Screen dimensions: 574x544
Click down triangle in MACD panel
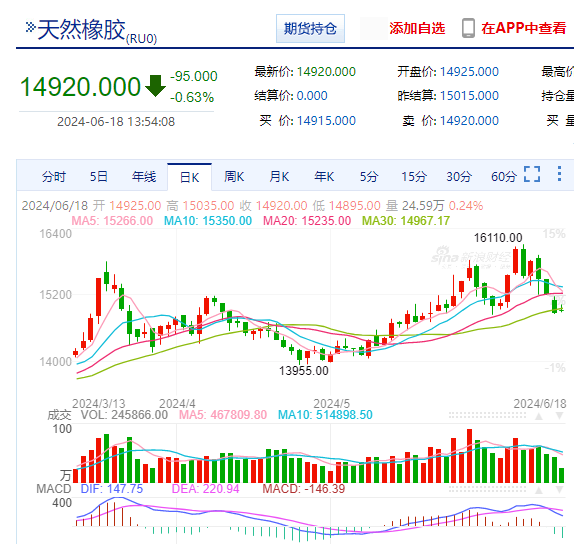point(559,490)
